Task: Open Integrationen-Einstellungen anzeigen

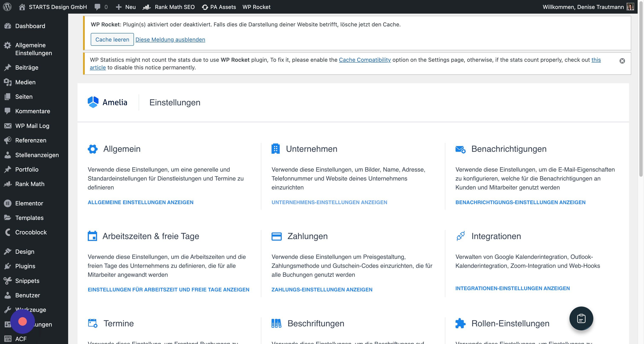Action: click(x=513, y=288)
